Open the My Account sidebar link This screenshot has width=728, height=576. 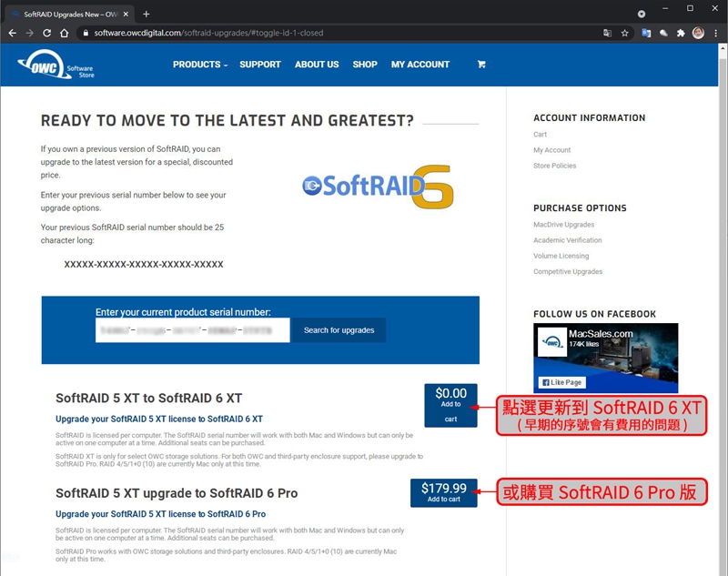[552, 150]
